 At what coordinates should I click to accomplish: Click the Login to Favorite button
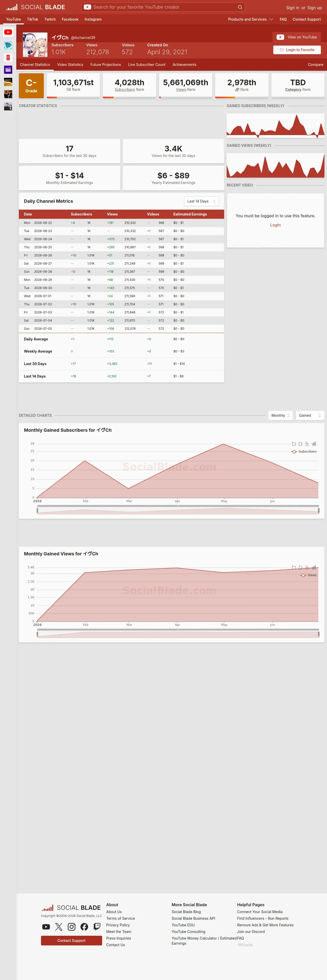pos(297,50)
